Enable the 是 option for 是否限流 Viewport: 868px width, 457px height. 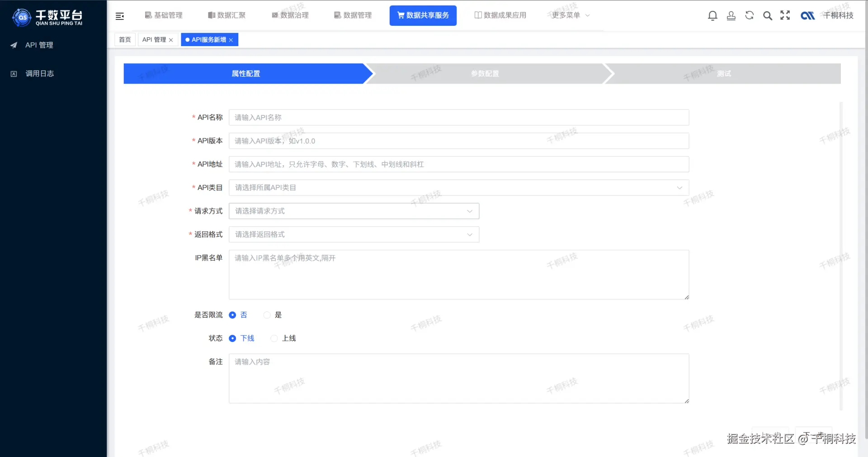pyautogui.click(x=267, y=315)
